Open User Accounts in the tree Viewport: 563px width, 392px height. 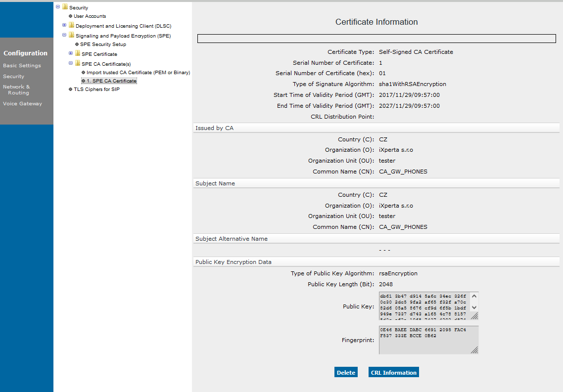point(90,16)
